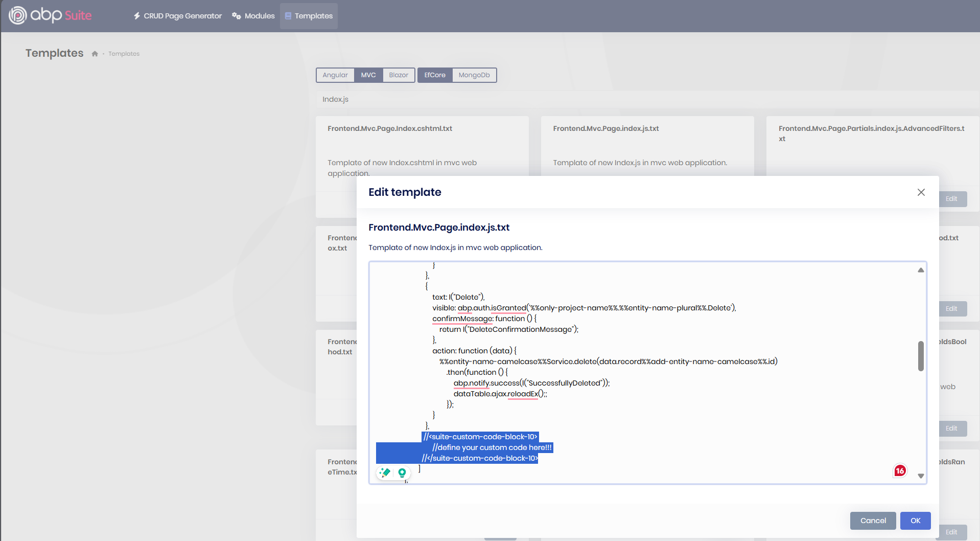This screenshot has height=541, width=980.
Task: Select the Angular UI framework toggle
Action: coord(335,75)
